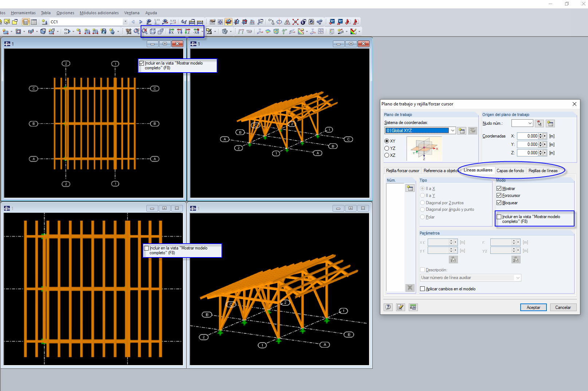Click the isometric view cube icon in toolbar
The image size is (588, 391).
[x=153, y=31]
